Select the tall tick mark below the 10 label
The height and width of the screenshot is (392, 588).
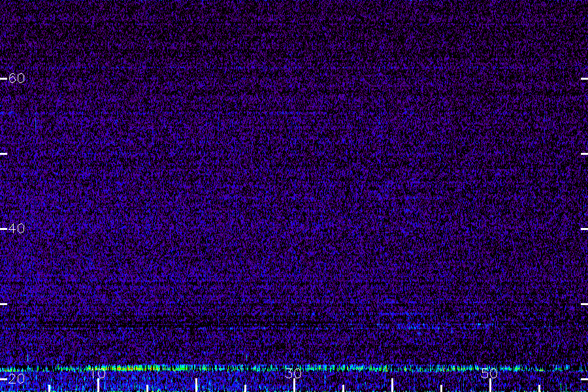98,385
